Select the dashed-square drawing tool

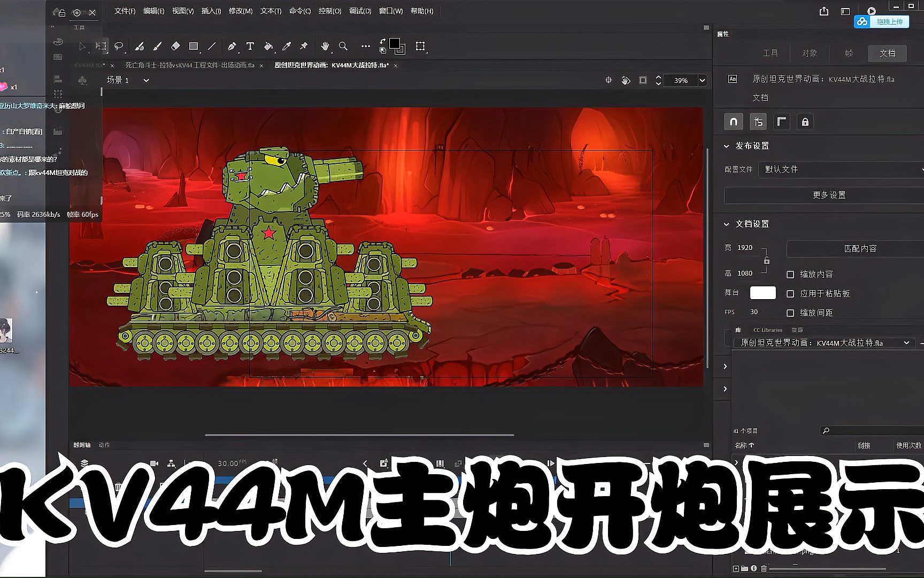tap(420, 46)
